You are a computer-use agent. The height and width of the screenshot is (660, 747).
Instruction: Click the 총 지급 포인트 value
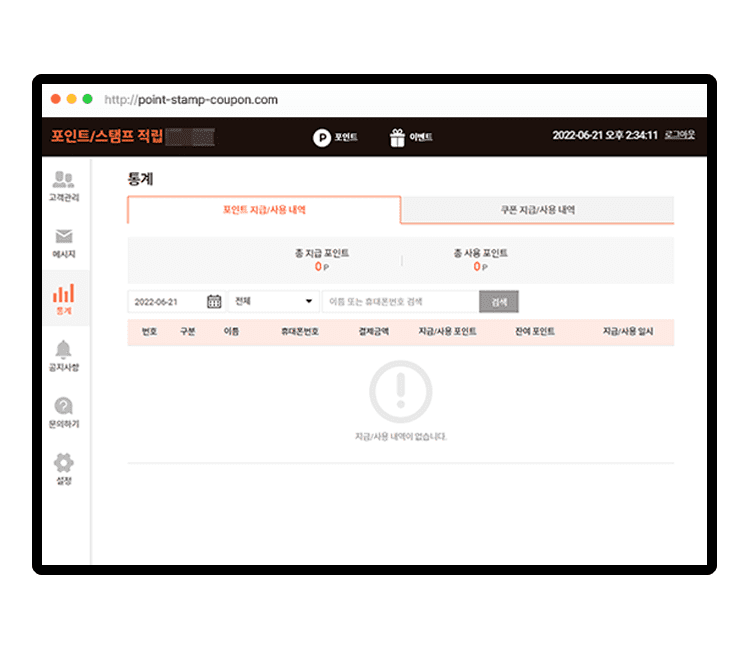click(322, 267)
